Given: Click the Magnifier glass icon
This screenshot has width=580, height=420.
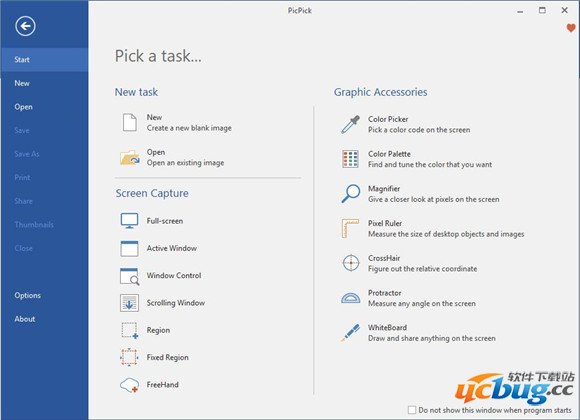Looking at the screenshot, I should click(350, 194).
